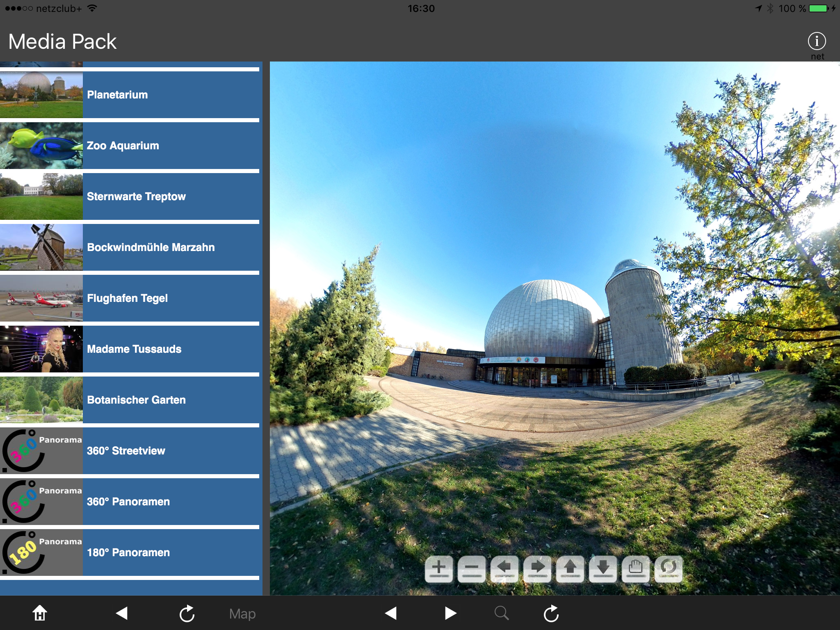Tap the 16:30 clock in status bar
The image size is (840, 630).
click(x=421, y=8)
